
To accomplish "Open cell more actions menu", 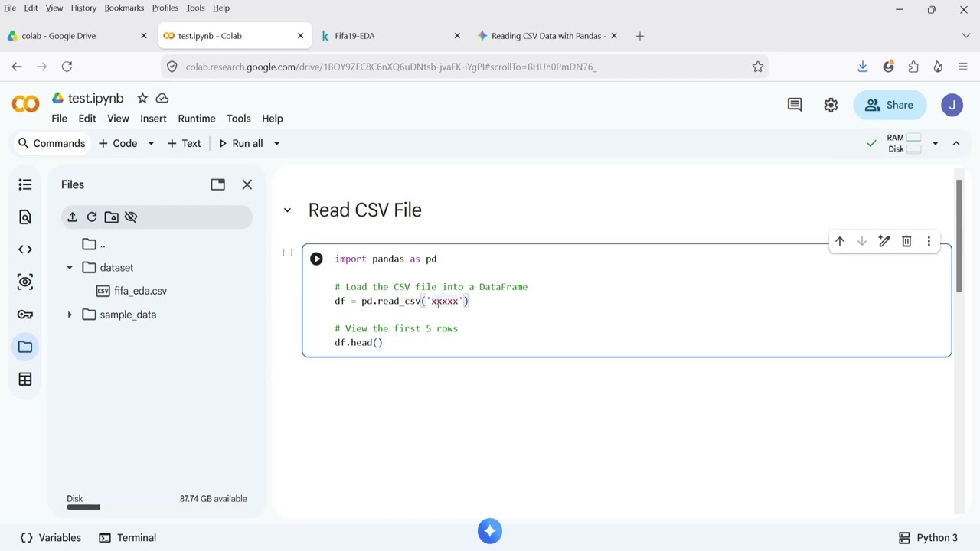I will [x=929, y=242].
